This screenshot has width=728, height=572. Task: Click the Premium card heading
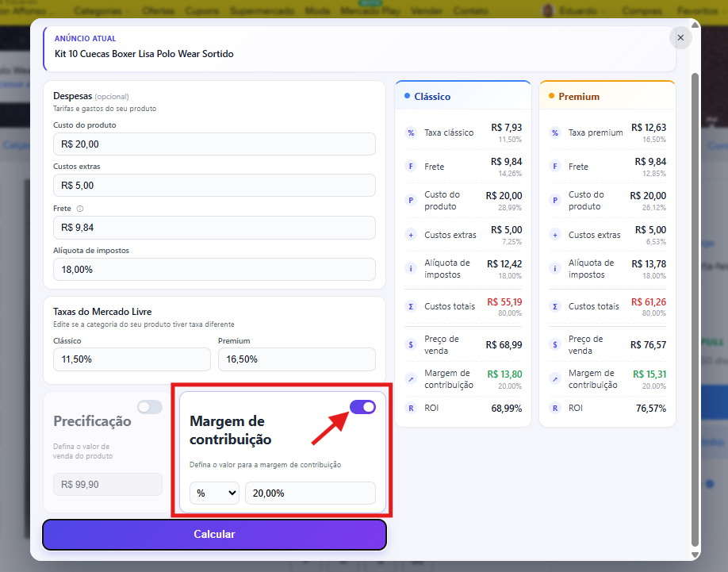coord(579,97)
